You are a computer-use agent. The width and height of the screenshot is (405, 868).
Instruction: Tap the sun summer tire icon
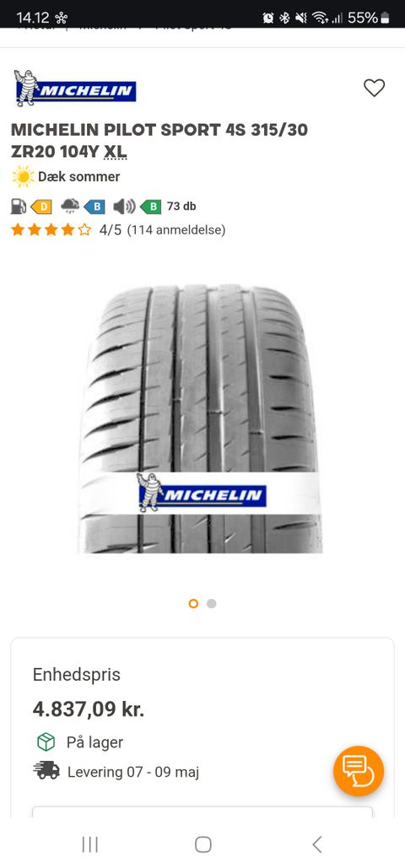point(23,176)
